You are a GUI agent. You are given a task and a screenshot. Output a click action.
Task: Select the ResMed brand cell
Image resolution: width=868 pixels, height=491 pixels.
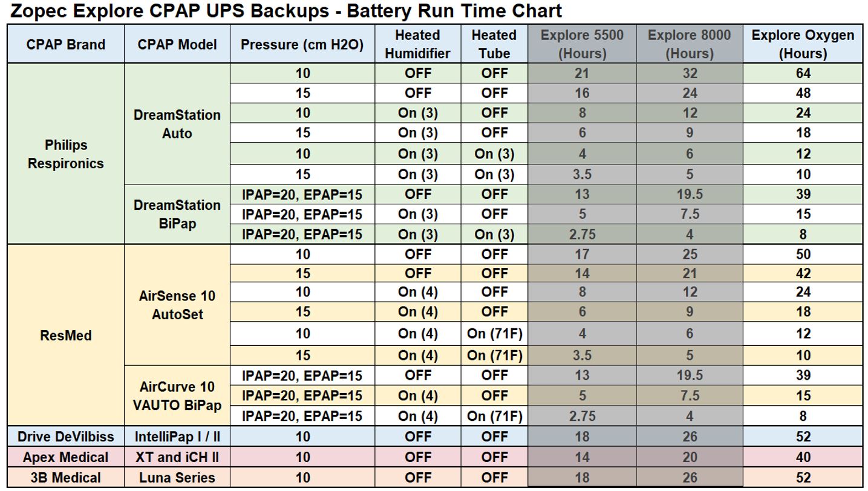(x=65, y=335)
